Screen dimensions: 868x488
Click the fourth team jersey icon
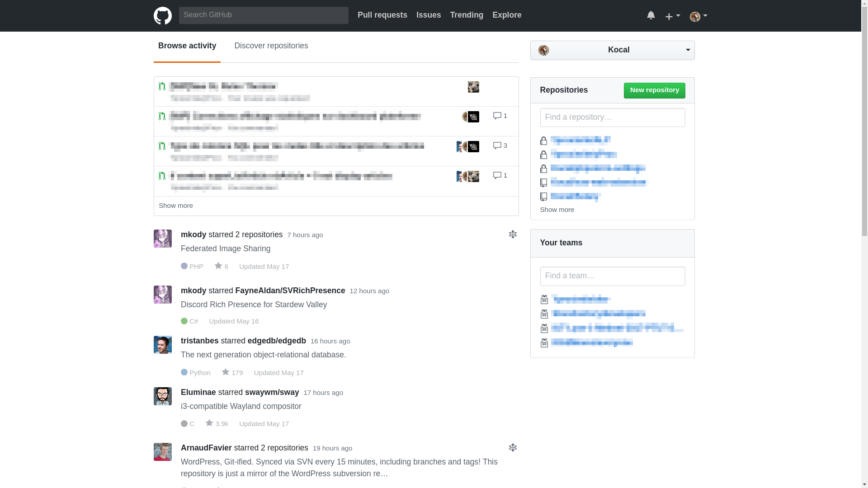tap(544, 343)
